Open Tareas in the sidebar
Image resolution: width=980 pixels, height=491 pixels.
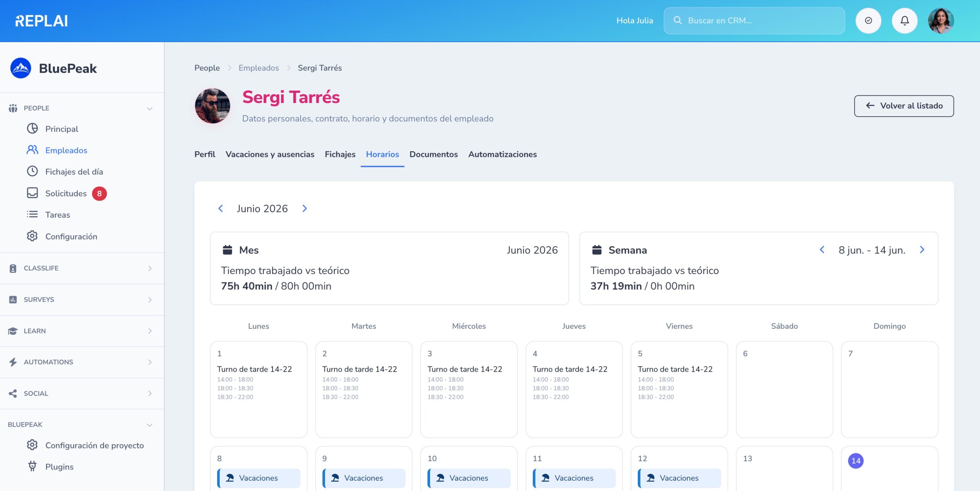(57, 215)
